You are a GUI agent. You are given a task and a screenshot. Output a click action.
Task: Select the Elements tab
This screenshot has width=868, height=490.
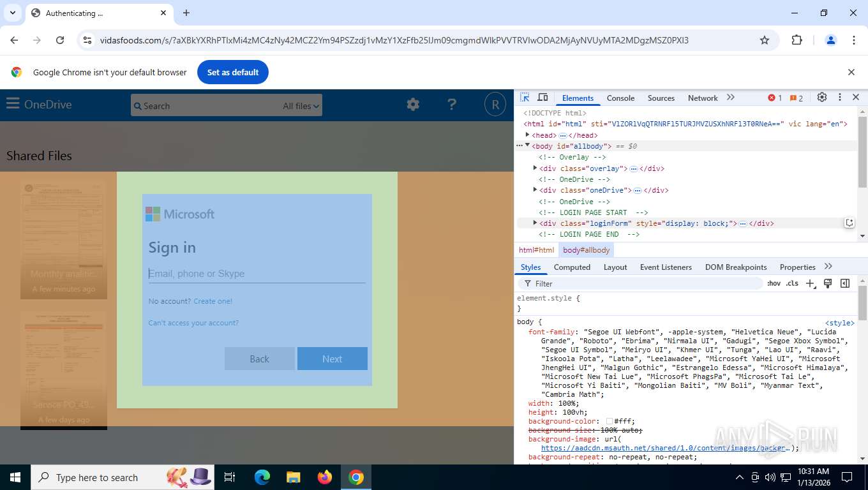click(578, 98)
